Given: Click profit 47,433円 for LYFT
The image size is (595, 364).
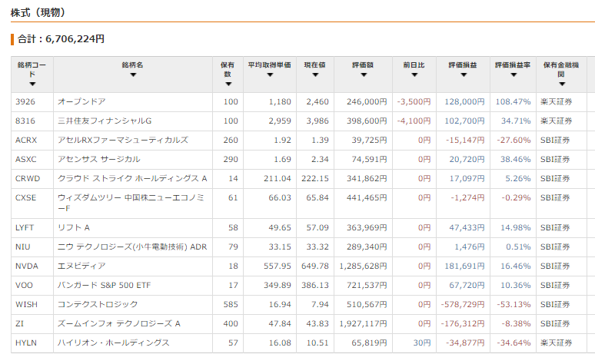Looking at the screenshot, I should pos(467,228).
